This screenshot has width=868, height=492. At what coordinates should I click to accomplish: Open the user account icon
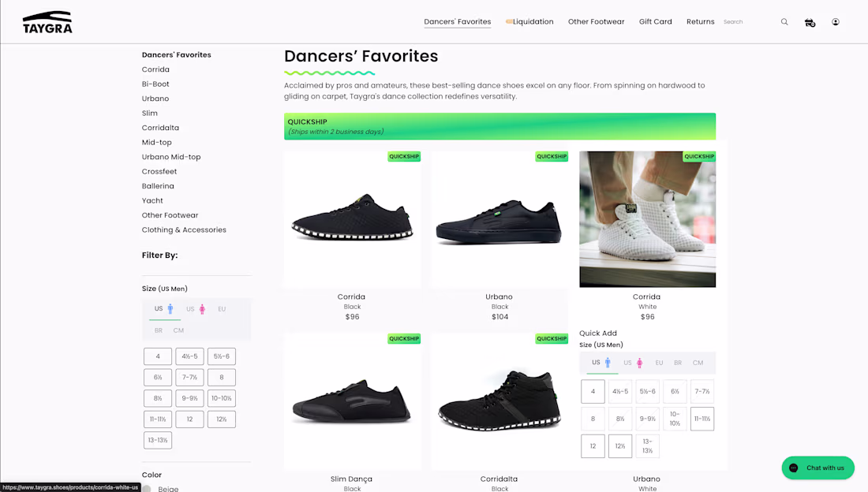(836, 22)
